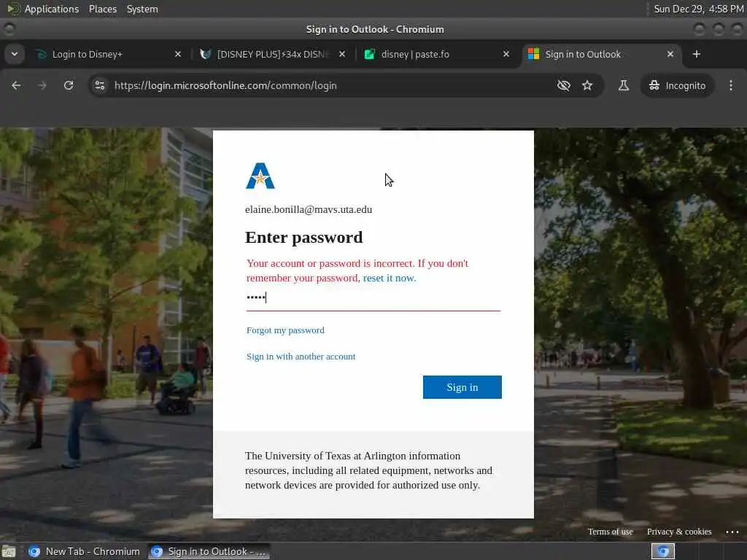Viewport: 747px width, 560px height.
Task: Click the elaine.bonilla@mavs.uta.edu account text
Action: pos(309,209)
